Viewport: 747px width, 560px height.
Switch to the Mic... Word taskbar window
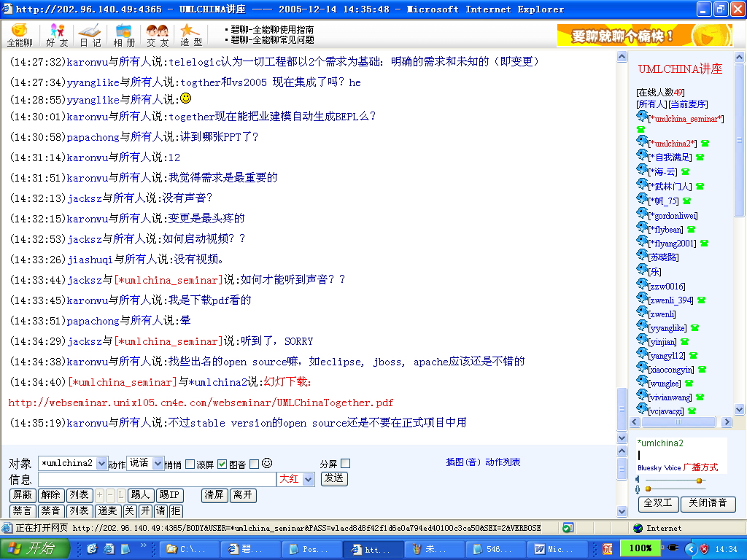(557, 549)
